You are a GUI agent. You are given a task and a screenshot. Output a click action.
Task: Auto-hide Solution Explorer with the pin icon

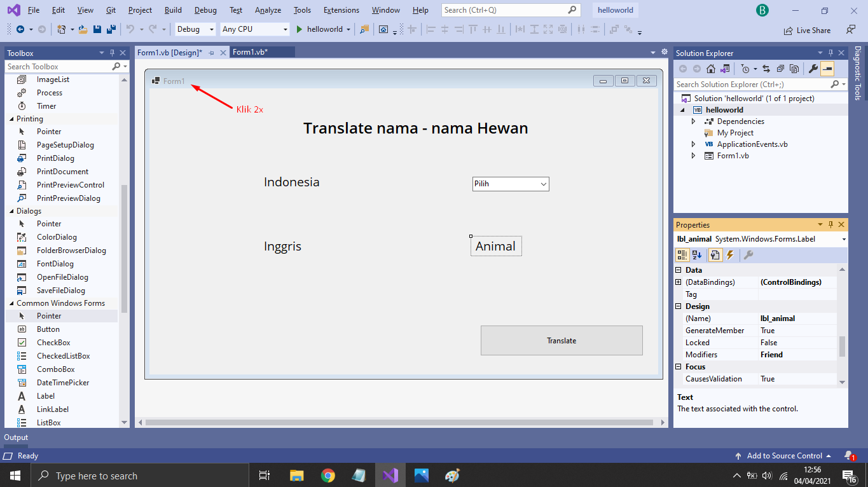(830, 53)
